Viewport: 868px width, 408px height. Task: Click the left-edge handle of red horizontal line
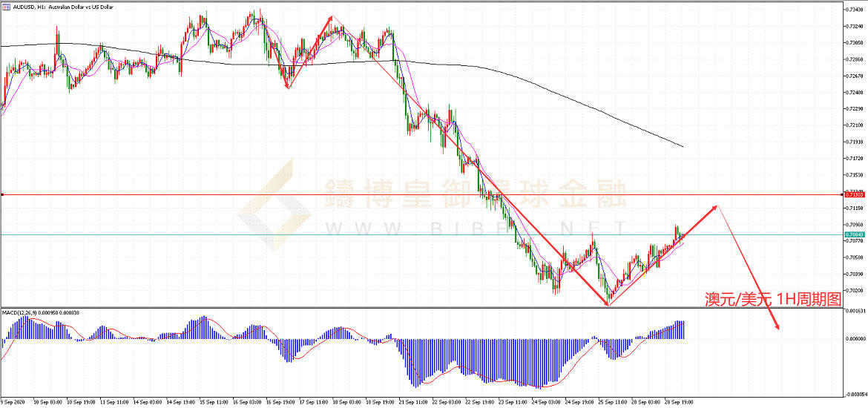pos(3,194)
